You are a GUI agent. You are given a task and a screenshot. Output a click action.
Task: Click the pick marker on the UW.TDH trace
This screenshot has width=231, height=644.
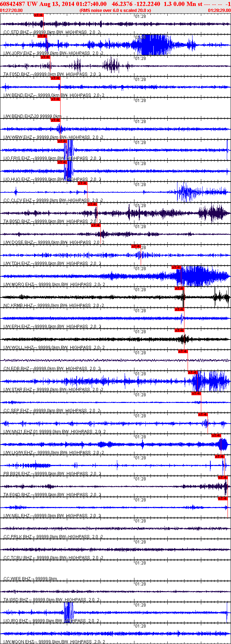coord(136,246)
